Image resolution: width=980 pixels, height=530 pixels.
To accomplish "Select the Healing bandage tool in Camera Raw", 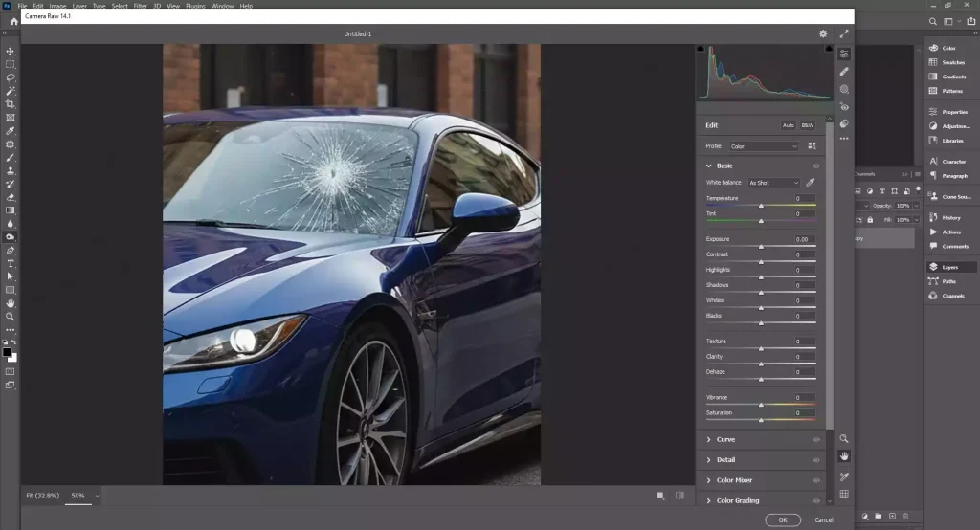I will tap(844, 71).
